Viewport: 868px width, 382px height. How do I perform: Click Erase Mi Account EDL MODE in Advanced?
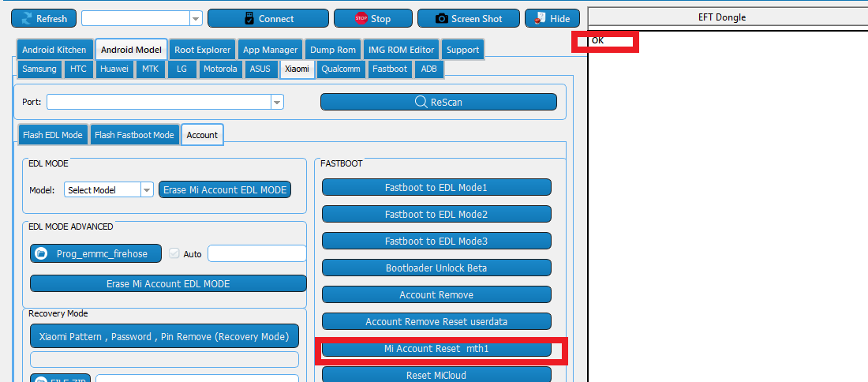click(x=168, y=283)
